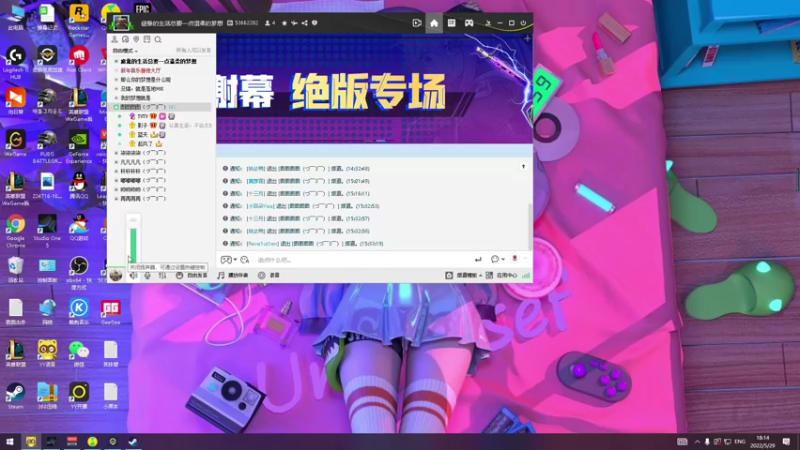Screen dimensions: 800x450
Task: Open the PUBG BATTLEGROUNDS desktop icon
Action: coord(47,147)
